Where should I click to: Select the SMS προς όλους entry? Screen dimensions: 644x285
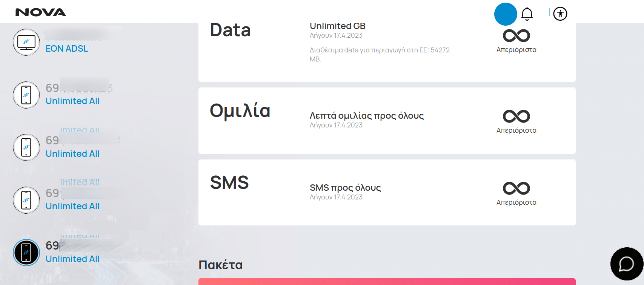tap(345, 188)
